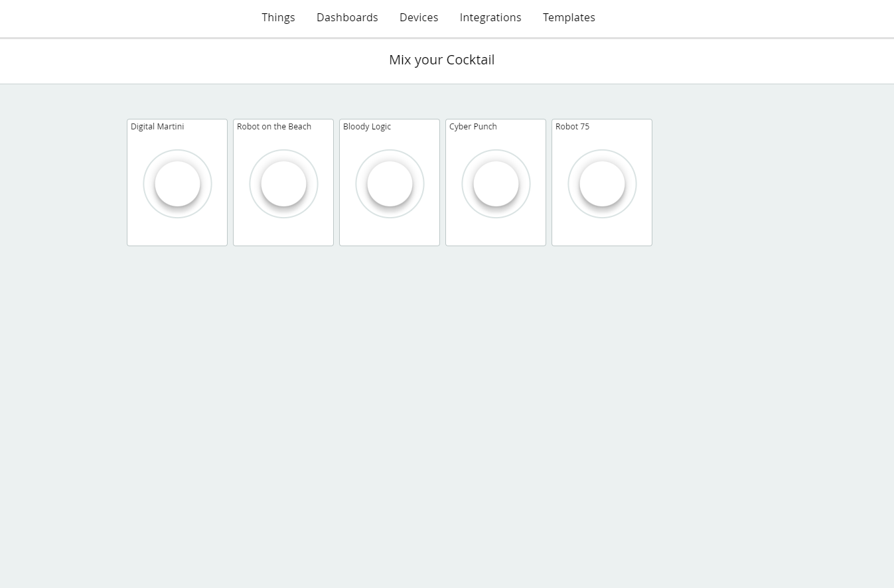Go to the Dashboards section
Screen dimensions: 894x588
click(x=347, y=18)
